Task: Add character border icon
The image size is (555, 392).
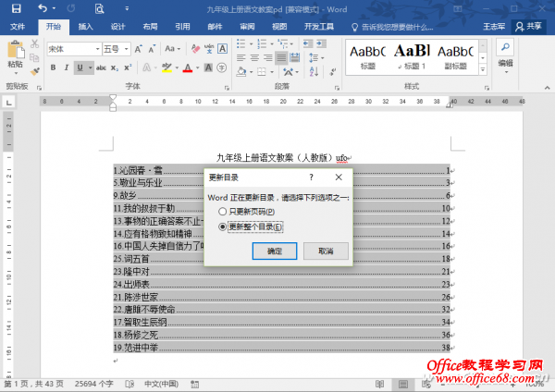Action: pos(222,48)
